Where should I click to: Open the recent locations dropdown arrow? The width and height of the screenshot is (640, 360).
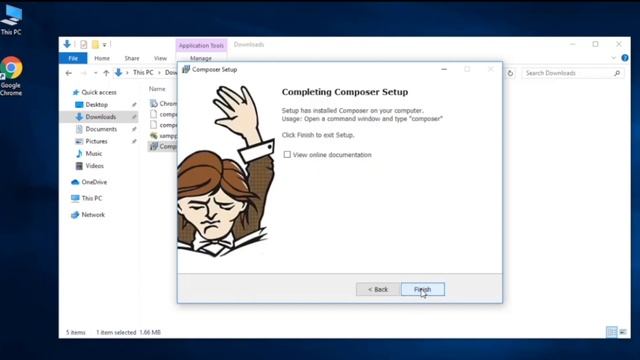pyautogui.click(x=96, y=73)
